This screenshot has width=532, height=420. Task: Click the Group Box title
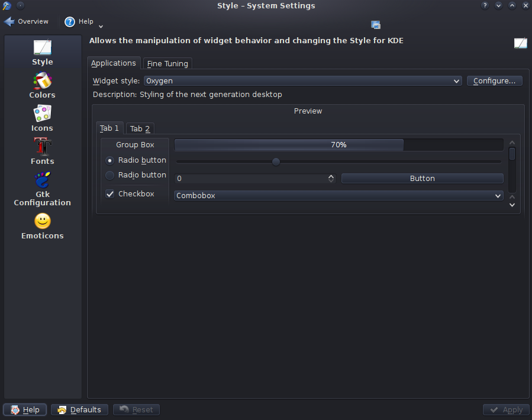point(135,145)
